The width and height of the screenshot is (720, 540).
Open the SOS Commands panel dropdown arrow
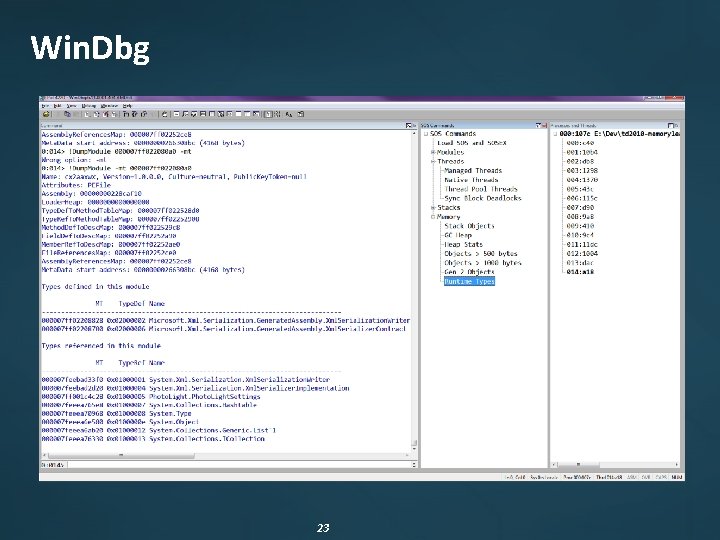pyautogui.click(x=538, y=125)
